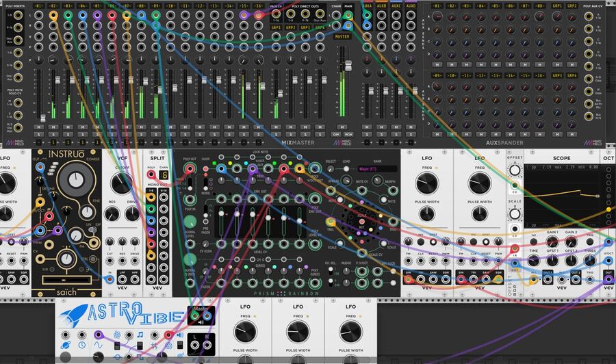Click the OFFSET module OUT jack
The width and height of the screenshot is (616, 364).
coord(514,264)
